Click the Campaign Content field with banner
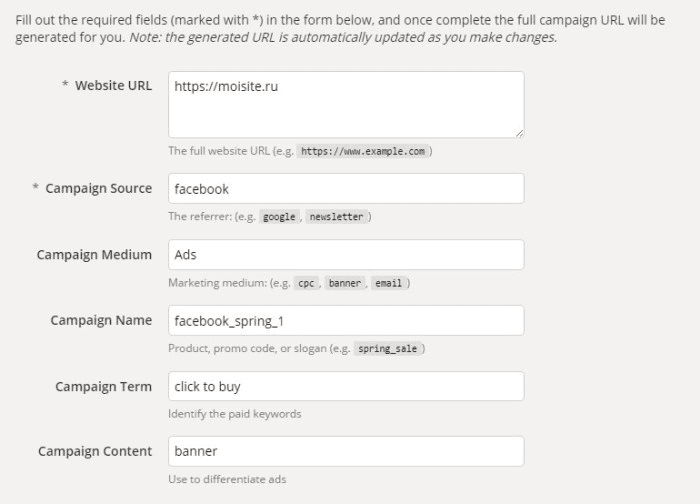Viewport: 700px width, 504px height. tap(346, 451)
